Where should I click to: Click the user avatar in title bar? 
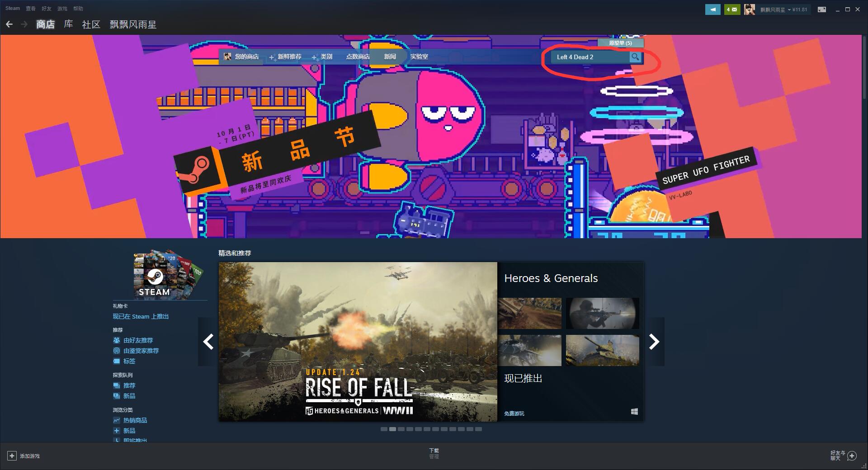(750, 9)
